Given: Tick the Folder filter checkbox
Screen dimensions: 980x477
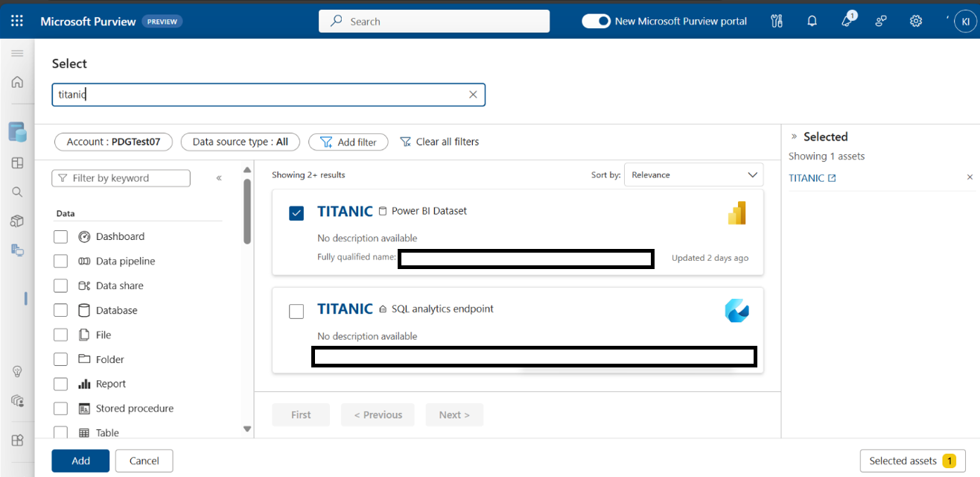Looking at the screenshot, I should [x=61, y=360].
